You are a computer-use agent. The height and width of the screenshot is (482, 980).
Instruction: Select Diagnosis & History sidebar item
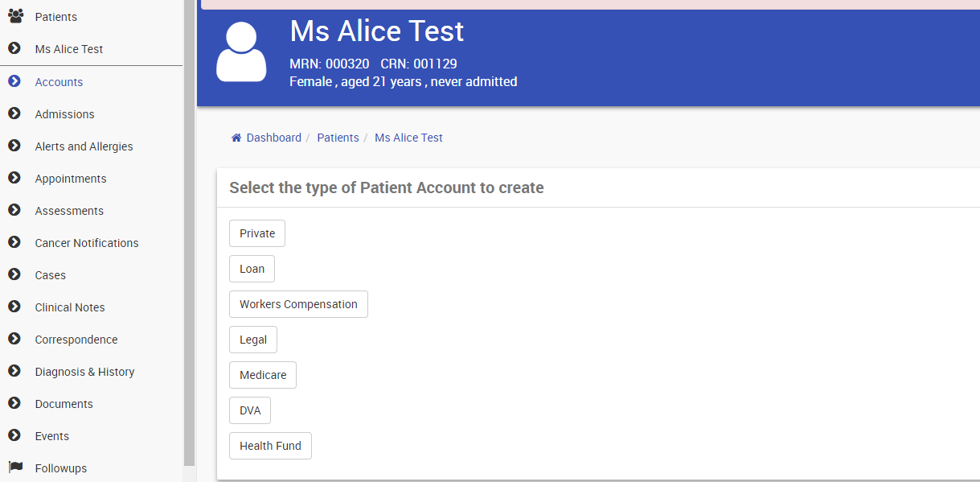[x=84, y=372]
